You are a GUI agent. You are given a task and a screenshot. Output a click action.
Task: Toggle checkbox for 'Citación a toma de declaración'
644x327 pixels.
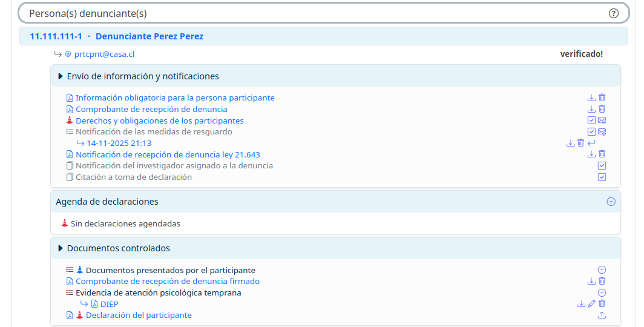[x=602, y=177]
